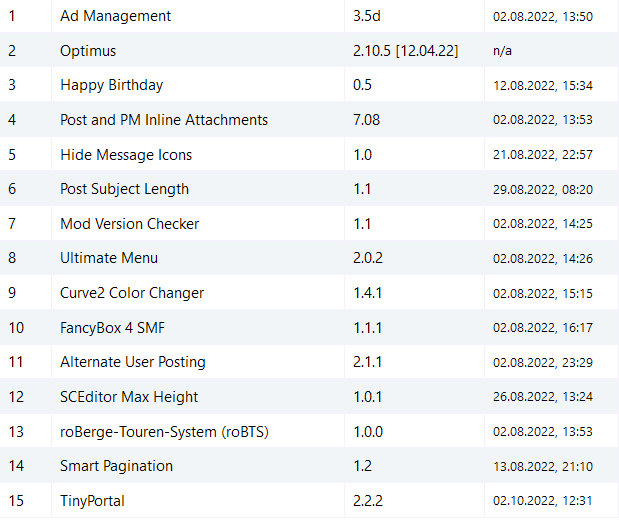Select version '3.5d' of Ad Management
The width and height of the screenshot is (619, 527).
coord(367,16)
